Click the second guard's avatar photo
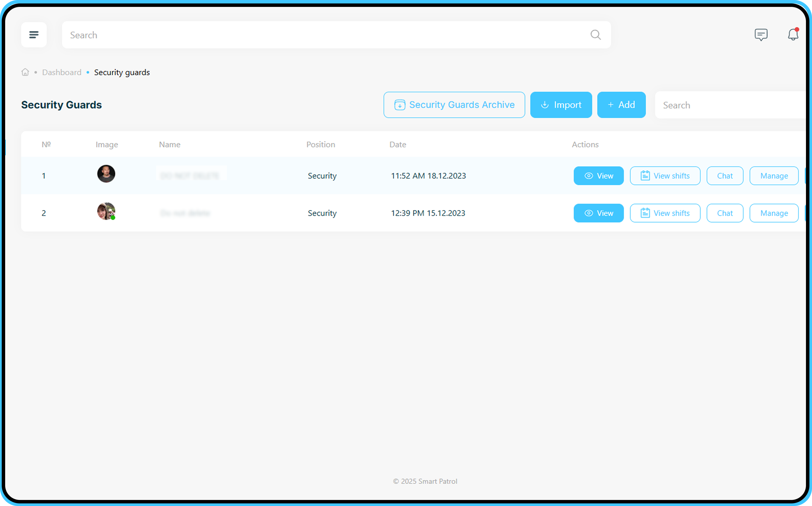 pyautogui.click(x=106, y=211)
